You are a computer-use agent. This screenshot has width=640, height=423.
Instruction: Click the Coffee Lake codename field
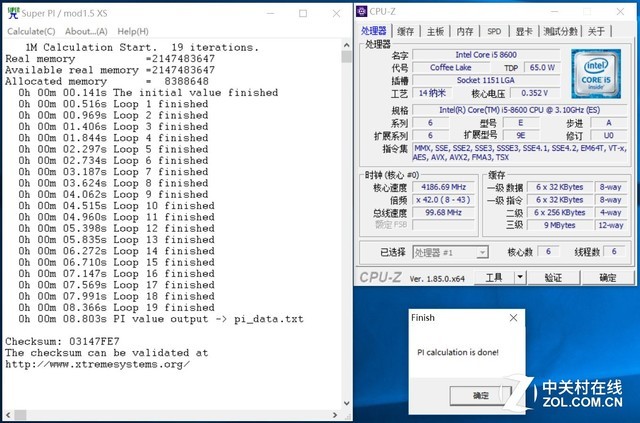[x=451, y=67]
